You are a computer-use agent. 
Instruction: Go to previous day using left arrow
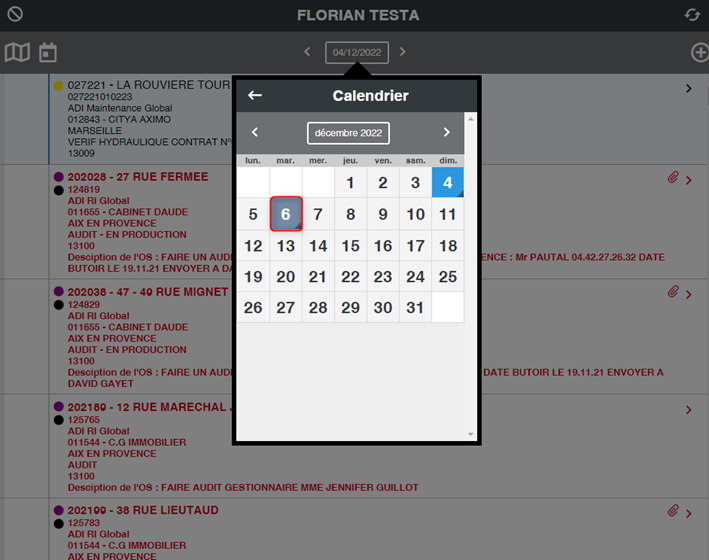(x=308, y=52)
